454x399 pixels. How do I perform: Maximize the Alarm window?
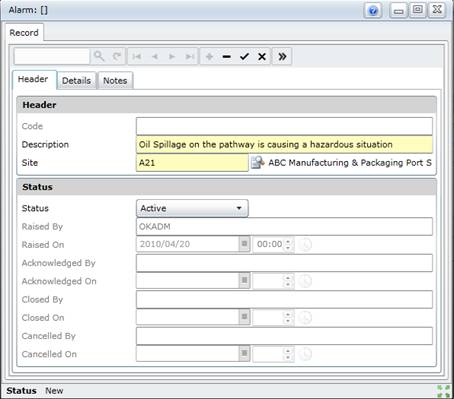(x=418, y=10)
